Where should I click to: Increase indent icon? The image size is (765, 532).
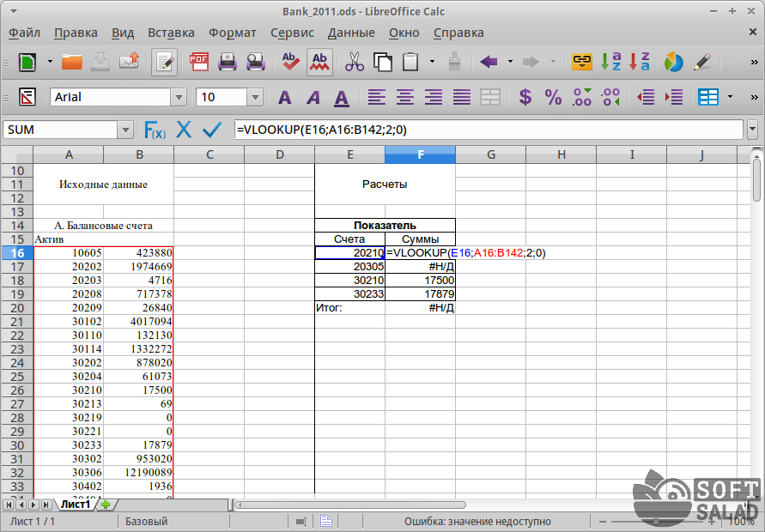click(674, 97)
